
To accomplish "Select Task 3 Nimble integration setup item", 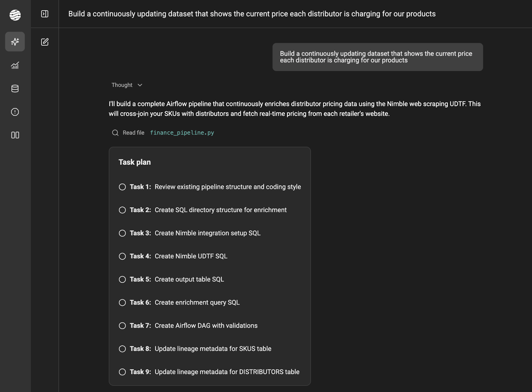I will click(x=207, y=233).
